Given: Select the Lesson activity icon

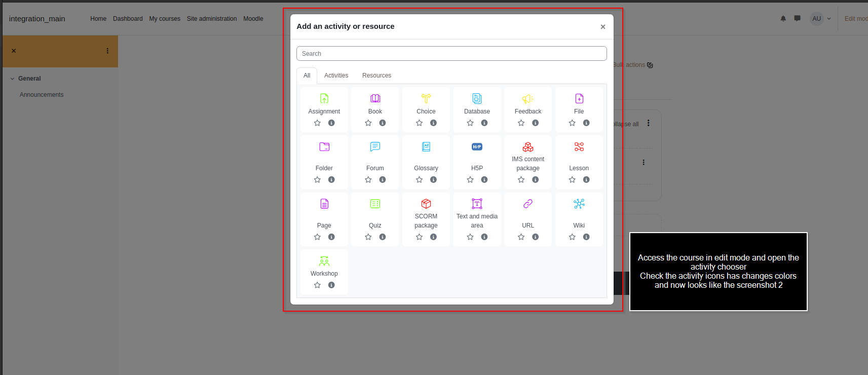Looking at the screenshot, I should (x=579, y=147).
